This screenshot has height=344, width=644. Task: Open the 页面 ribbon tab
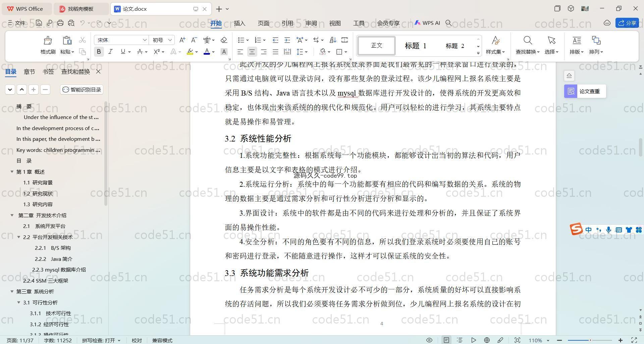(x=264, y=23)
